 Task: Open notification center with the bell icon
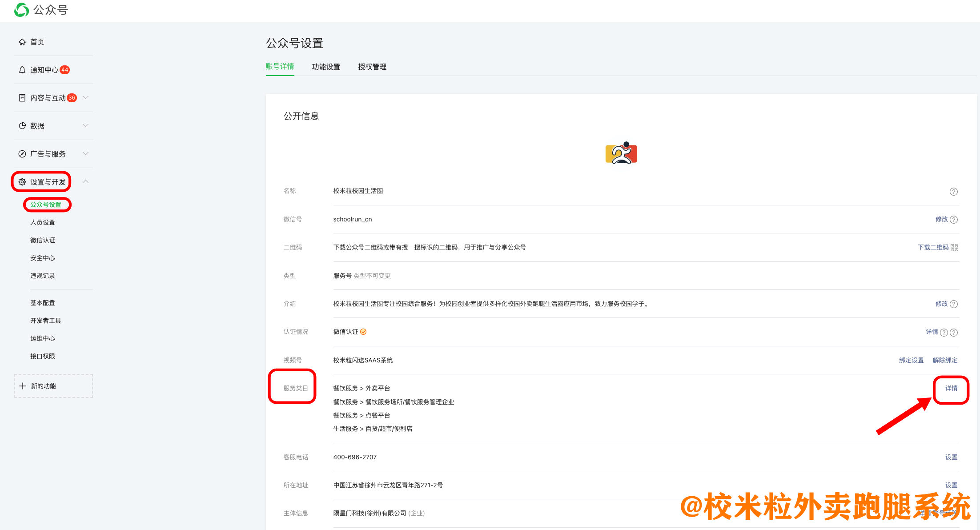tap(22, 69)
